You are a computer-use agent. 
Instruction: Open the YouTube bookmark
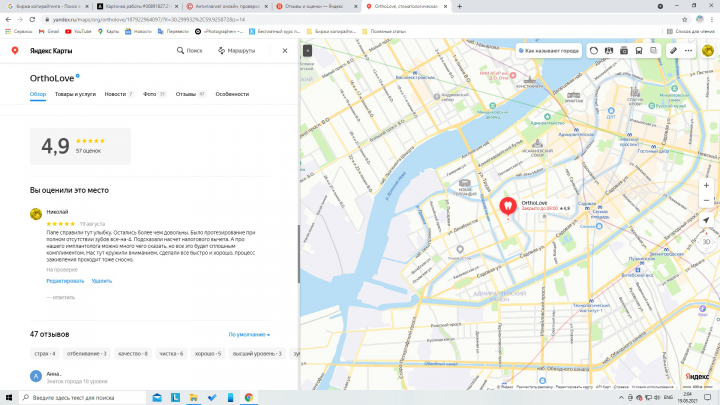(78, 31)
